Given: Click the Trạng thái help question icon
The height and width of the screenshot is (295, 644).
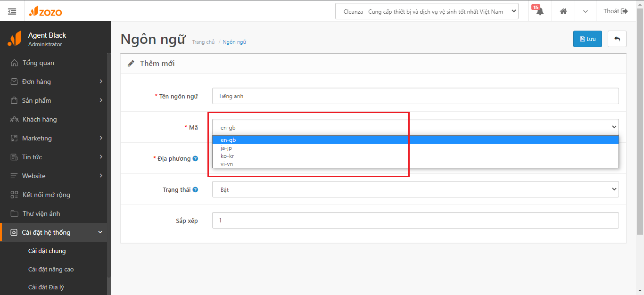Looking at the screenshot, I should point(195,189).
